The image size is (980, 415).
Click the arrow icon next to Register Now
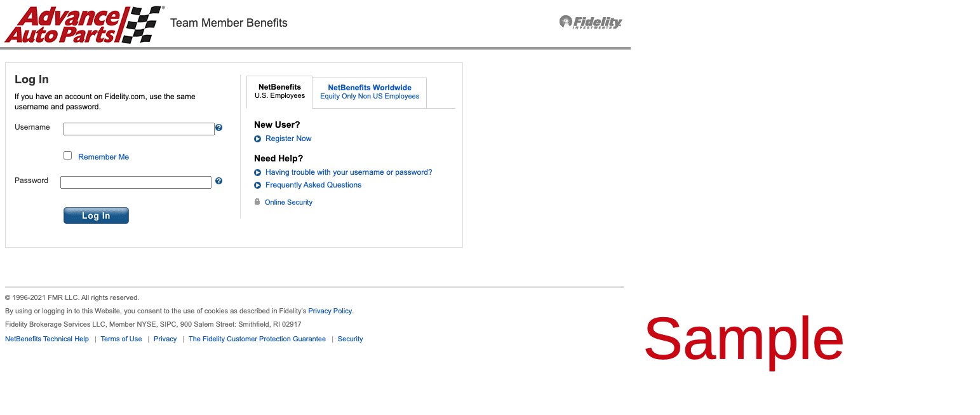coord(258,139)
